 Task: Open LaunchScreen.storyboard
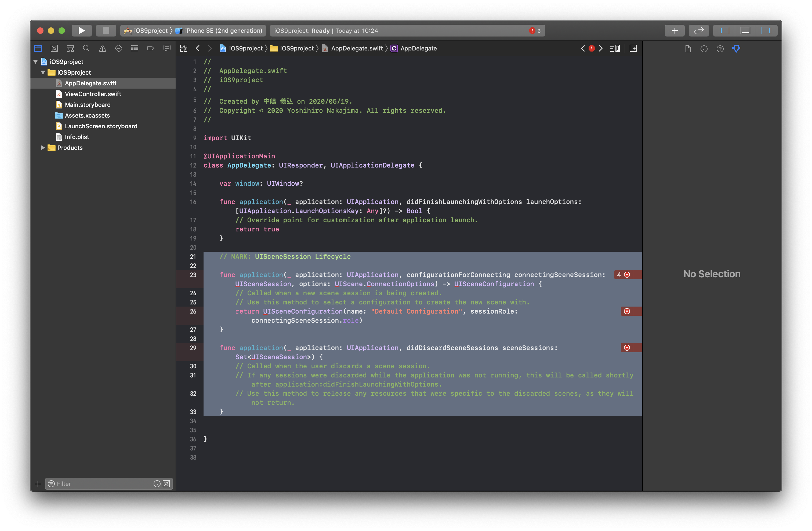point(103,126)
